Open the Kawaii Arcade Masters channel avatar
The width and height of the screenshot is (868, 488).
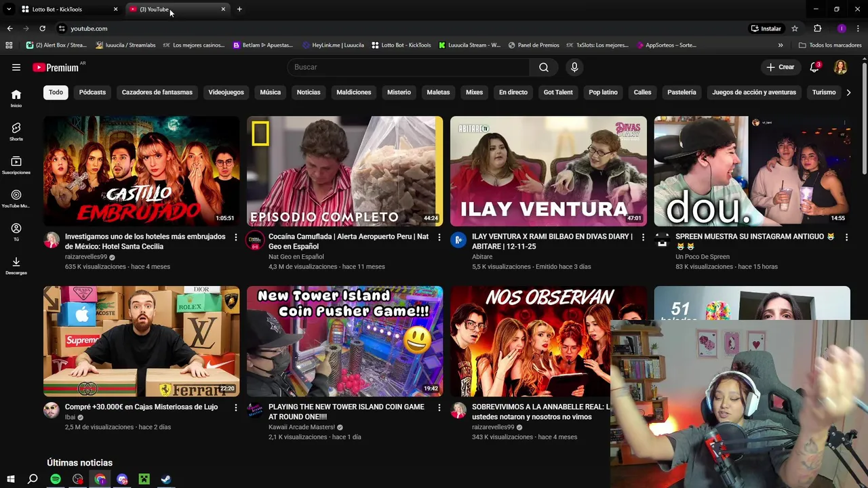[255, 410]
